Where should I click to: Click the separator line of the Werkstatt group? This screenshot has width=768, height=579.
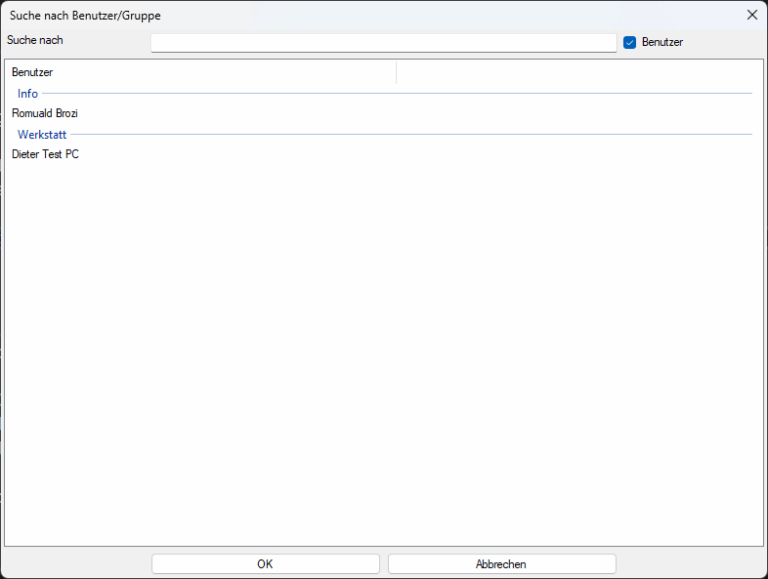coord(400,134)
